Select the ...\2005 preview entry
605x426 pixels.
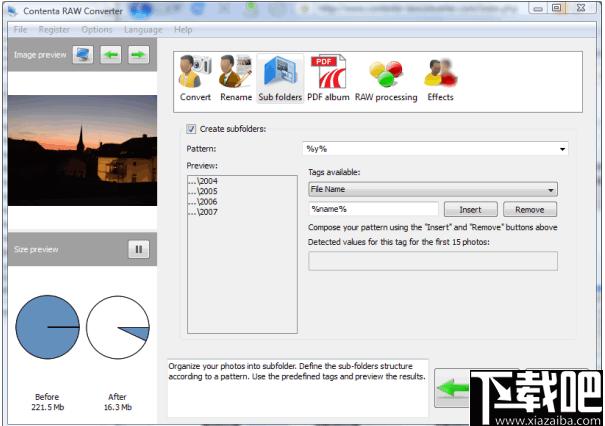click(203, 191)
